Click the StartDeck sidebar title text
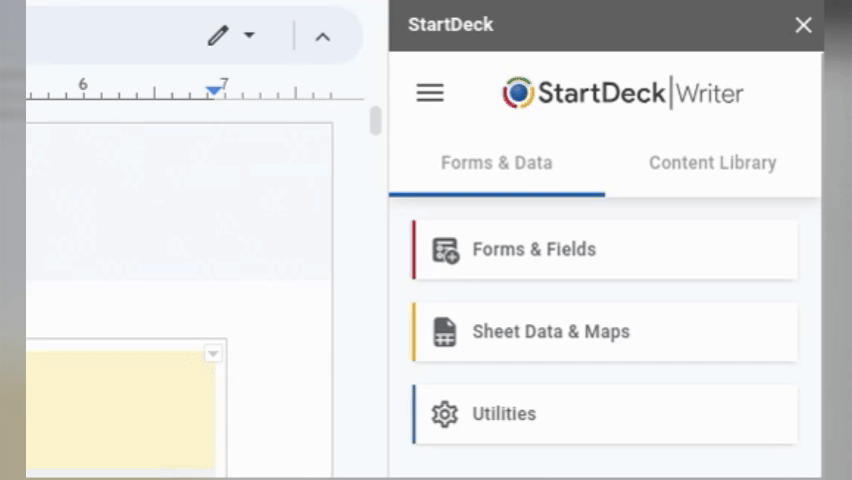This screenshot has width=852, height=480. coord(450,24)
